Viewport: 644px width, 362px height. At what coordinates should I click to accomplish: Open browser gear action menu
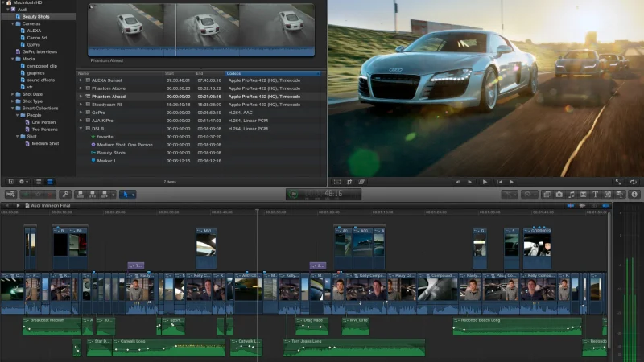(x=23, y=182)
